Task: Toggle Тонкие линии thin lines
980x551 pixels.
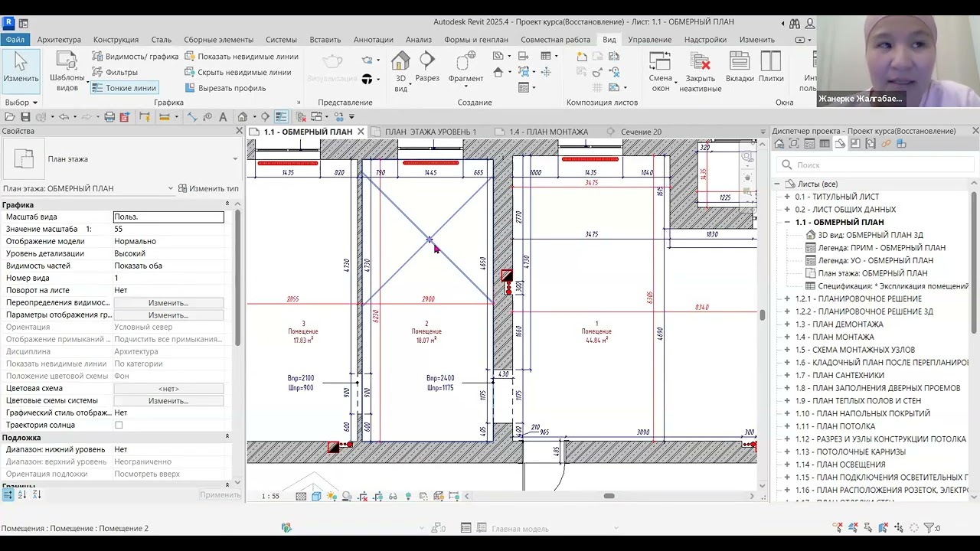Action: 124,88
